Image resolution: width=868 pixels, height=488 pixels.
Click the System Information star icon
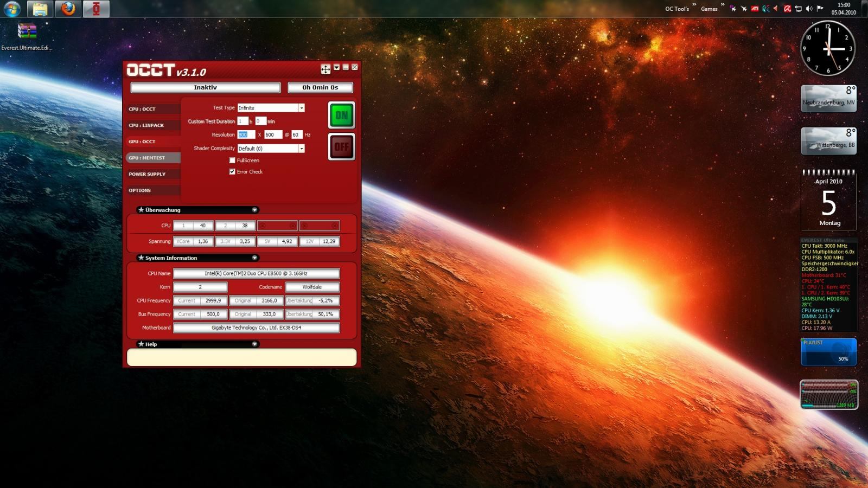tap(141, 258)
